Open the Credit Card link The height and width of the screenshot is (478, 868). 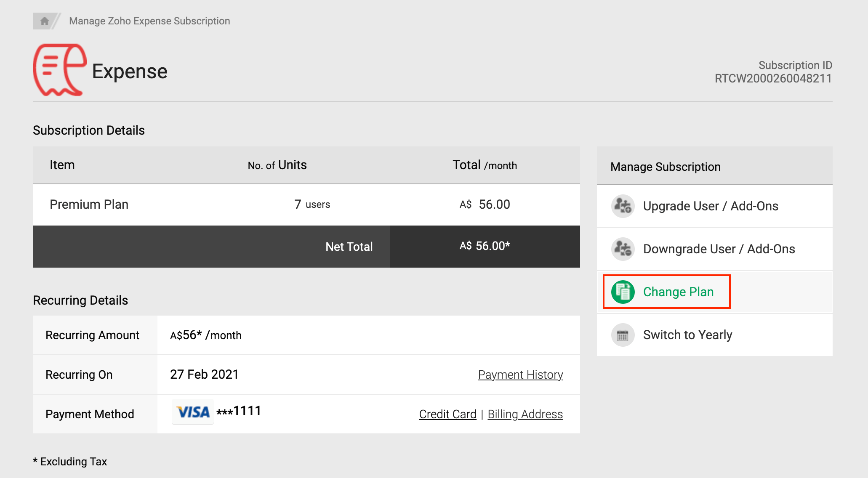(447, 414)
